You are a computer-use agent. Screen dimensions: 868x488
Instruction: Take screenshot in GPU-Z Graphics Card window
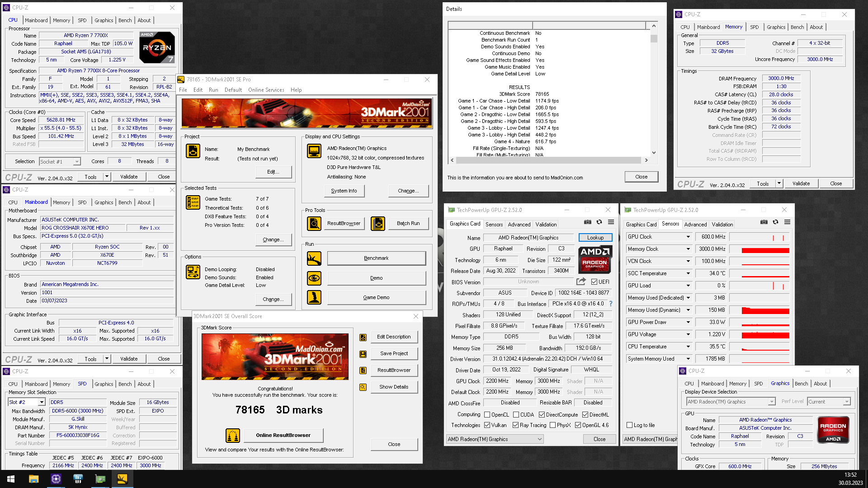pos(588,222)
